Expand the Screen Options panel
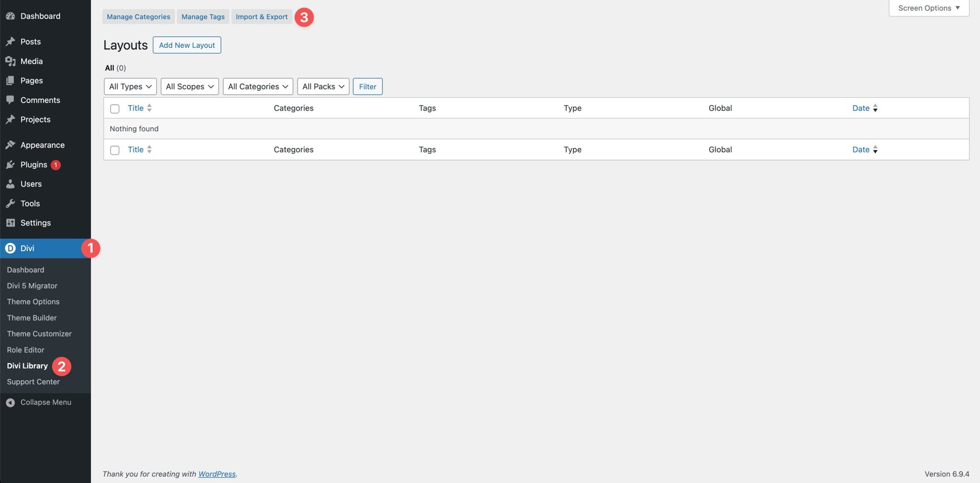This screenshot has height=483, width=980. click(x=929, y=8)
